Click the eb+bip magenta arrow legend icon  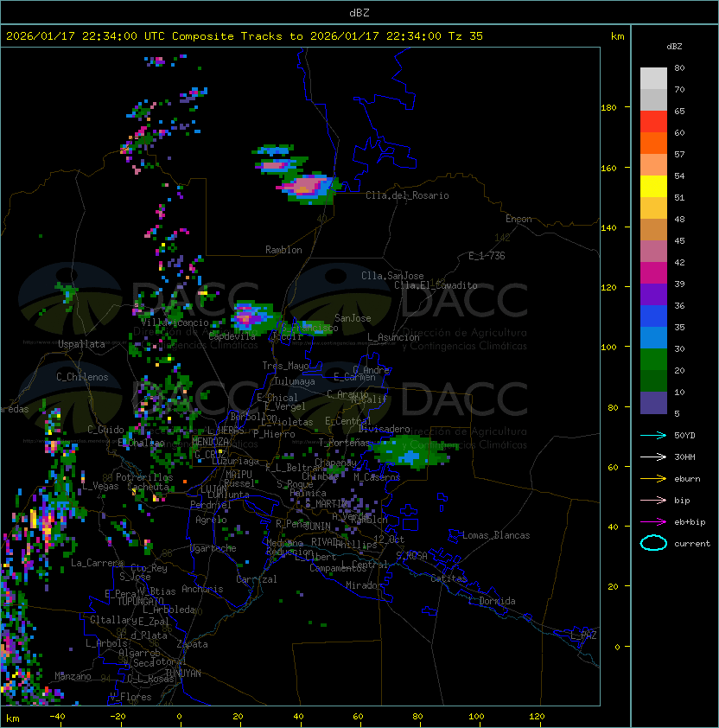click(x=653, y=522)
